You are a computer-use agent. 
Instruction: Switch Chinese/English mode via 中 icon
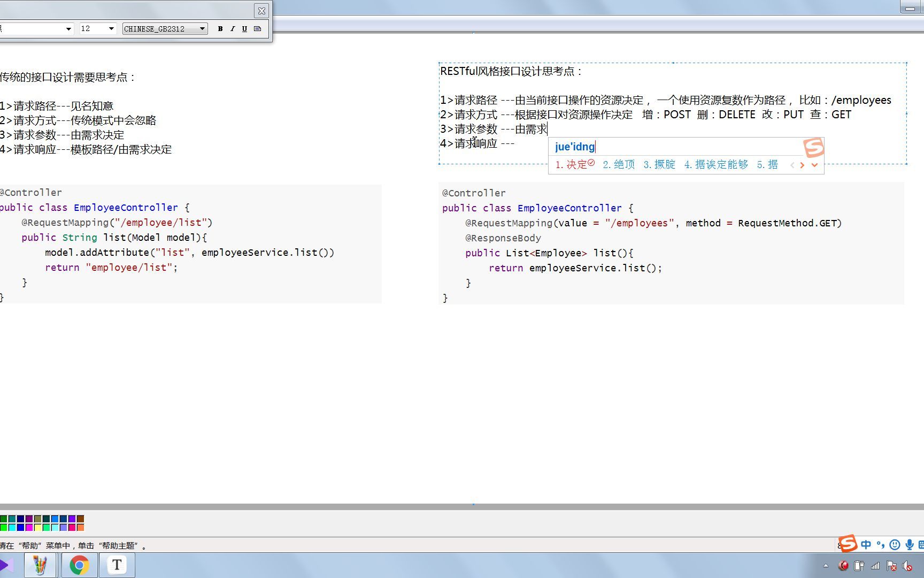(866, 545)
